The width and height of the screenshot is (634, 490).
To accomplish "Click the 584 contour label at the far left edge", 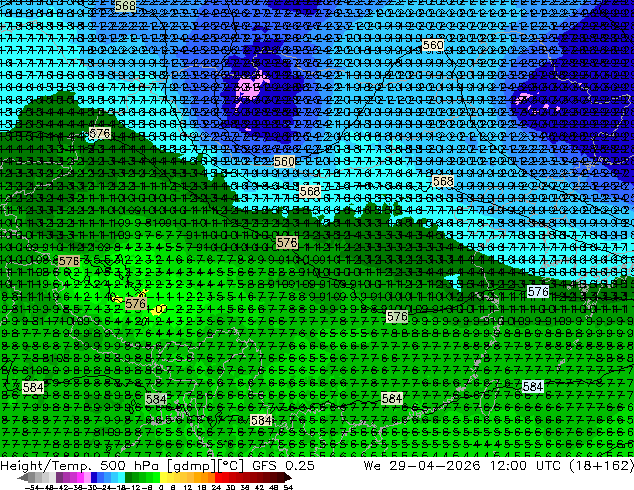I will (33, 388).
